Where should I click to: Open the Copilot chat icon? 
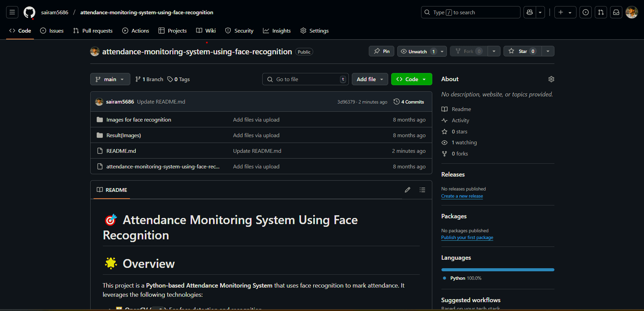tap(530, 12)
